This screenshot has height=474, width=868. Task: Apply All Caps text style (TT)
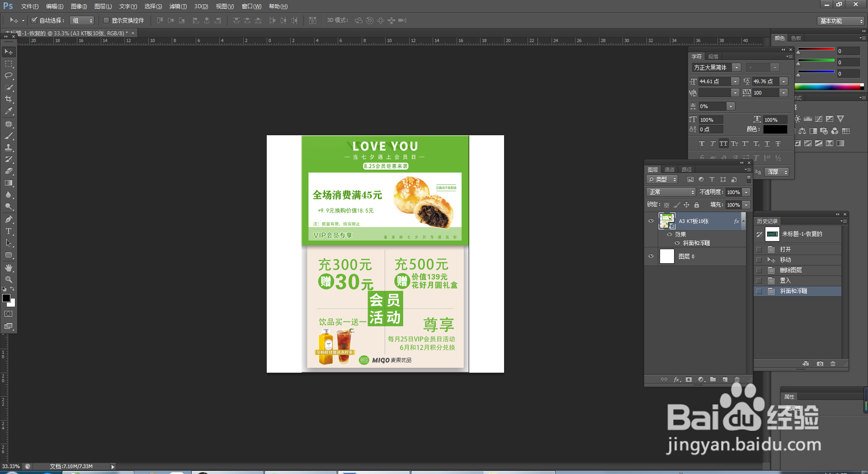(x=724, y=143)
